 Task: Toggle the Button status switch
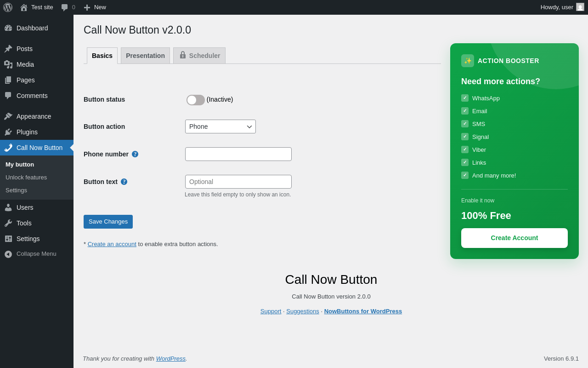196,100
